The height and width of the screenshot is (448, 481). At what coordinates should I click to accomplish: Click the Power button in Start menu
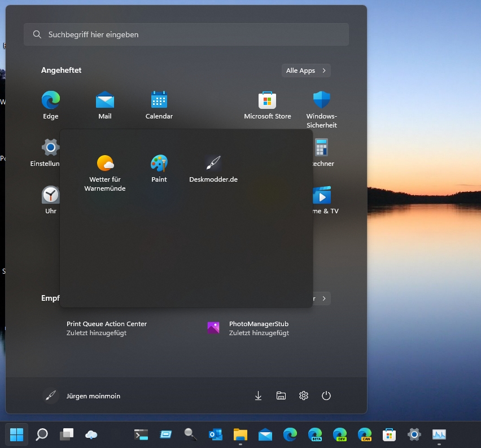point(326,396)
